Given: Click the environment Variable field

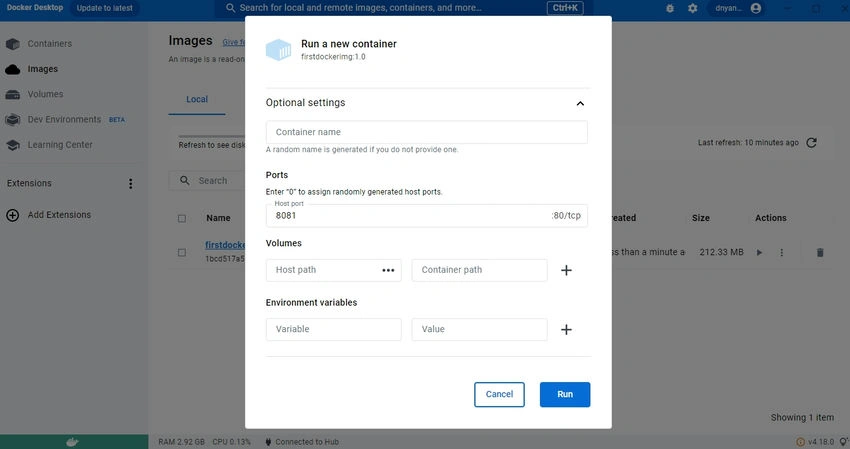Looking at the screenshot, I should point(333,329).
